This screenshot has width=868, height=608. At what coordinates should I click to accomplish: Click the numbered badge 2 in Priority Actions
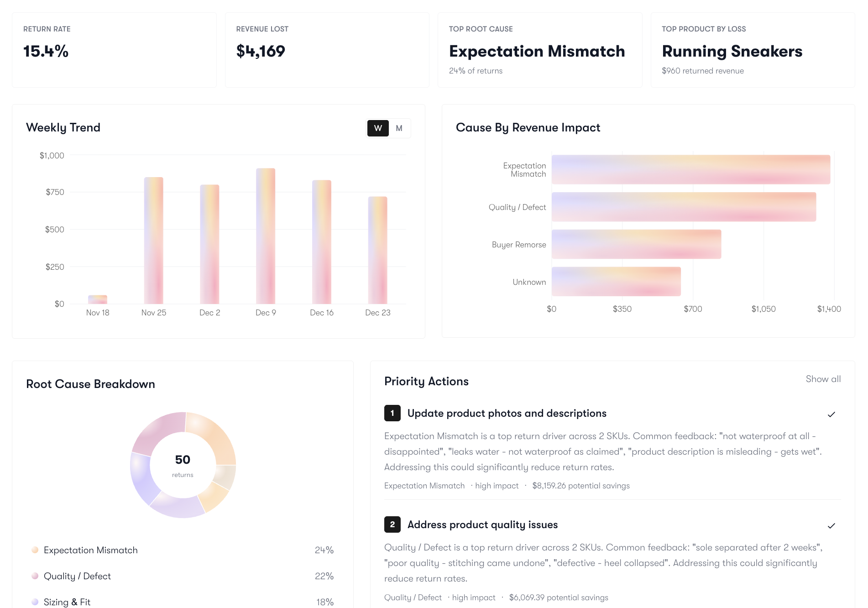coord(392,524)
